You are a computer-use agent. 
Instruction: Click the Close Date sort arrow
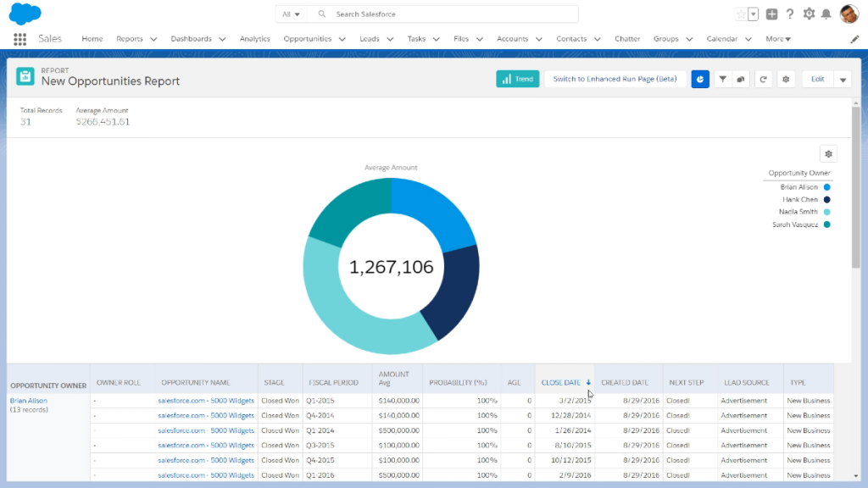coord(588,382)
